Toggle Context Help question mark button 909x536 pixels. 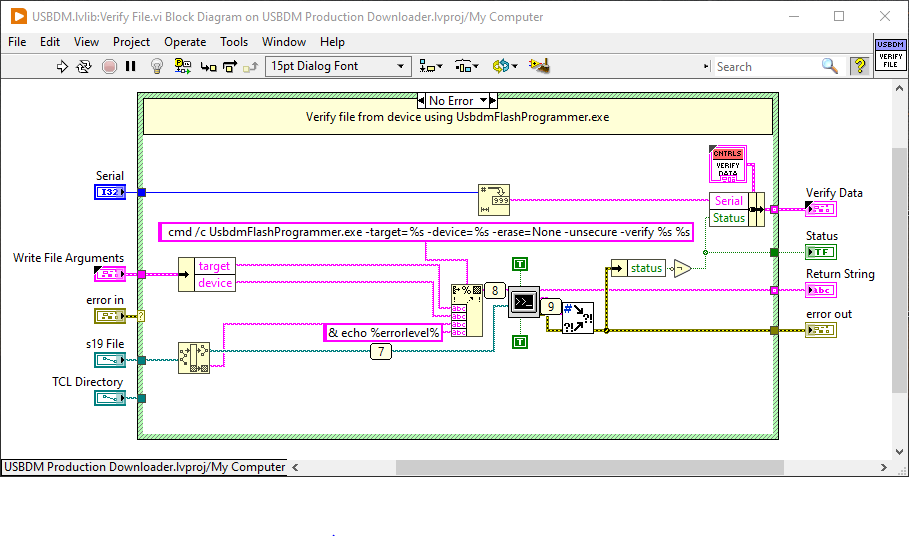point(860,66)
